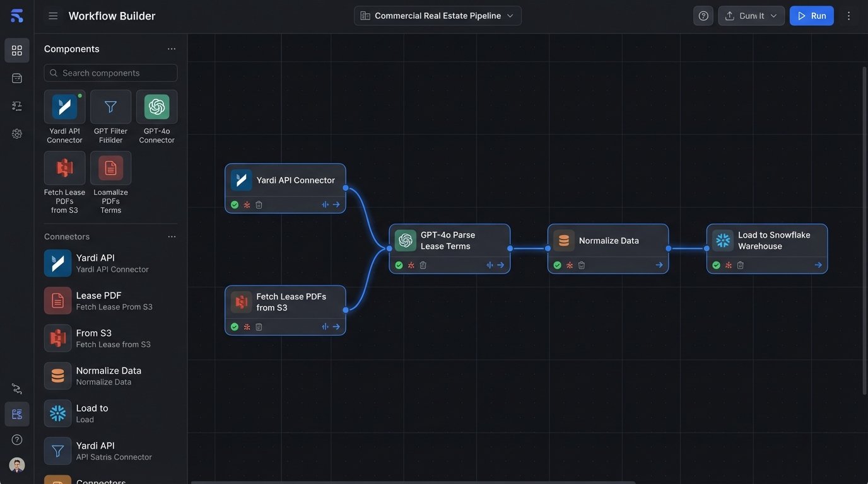Toggle green check on GPT-4o Parse Lease Terms node

399,265
